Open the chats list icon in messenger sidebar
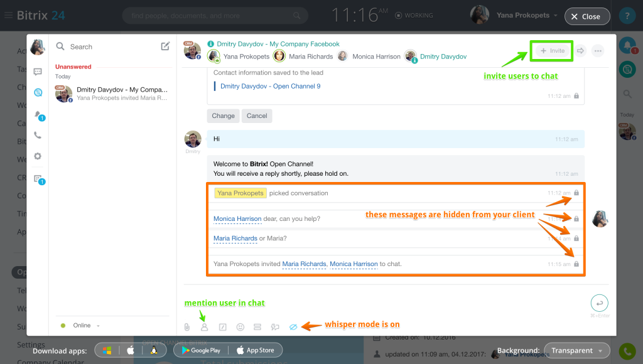 38,72
